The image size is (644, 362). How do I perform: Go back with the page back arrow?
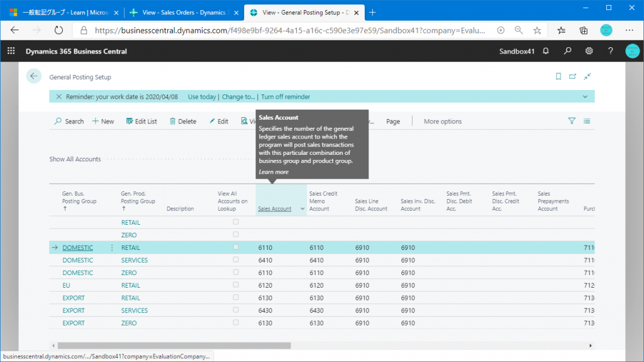(x=34, y=76)
